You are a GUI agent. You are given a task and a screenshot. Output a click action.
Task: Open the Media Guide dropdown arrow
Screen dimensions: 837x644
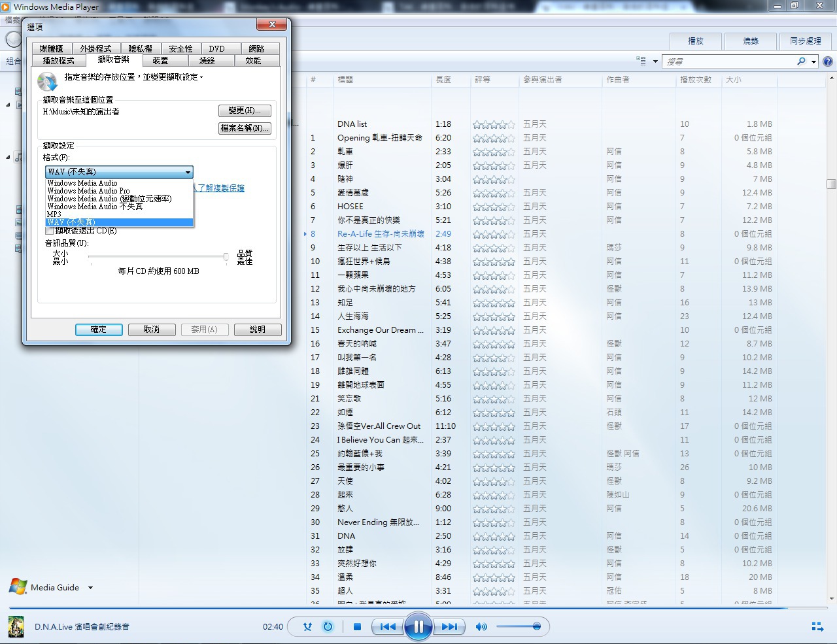pos(90,588)
